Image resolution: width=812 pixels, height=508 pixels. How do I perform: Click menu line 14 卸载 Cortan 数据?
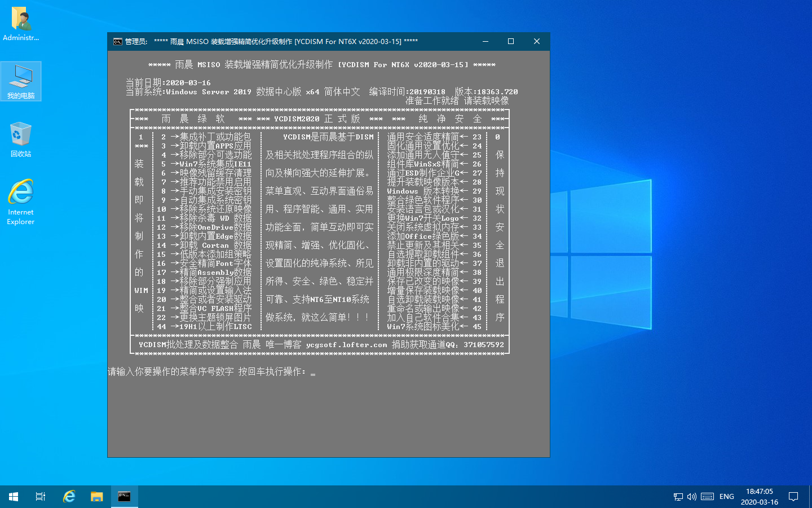pos(204,246)
